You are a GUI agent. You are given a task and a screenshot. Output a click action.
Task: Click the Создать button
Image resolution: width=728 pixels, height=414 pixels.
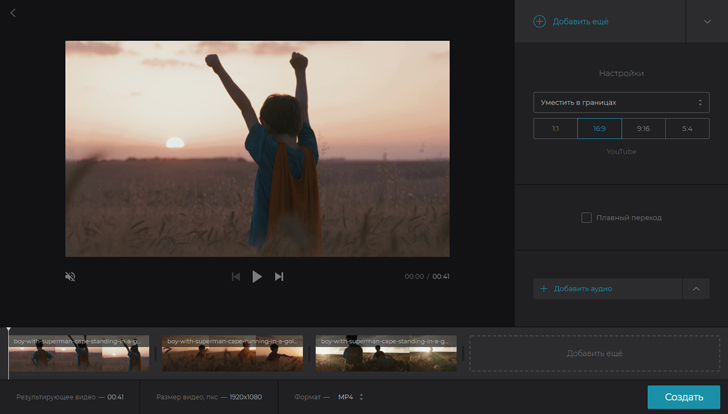pyautogui.click(x=683, y=397)
